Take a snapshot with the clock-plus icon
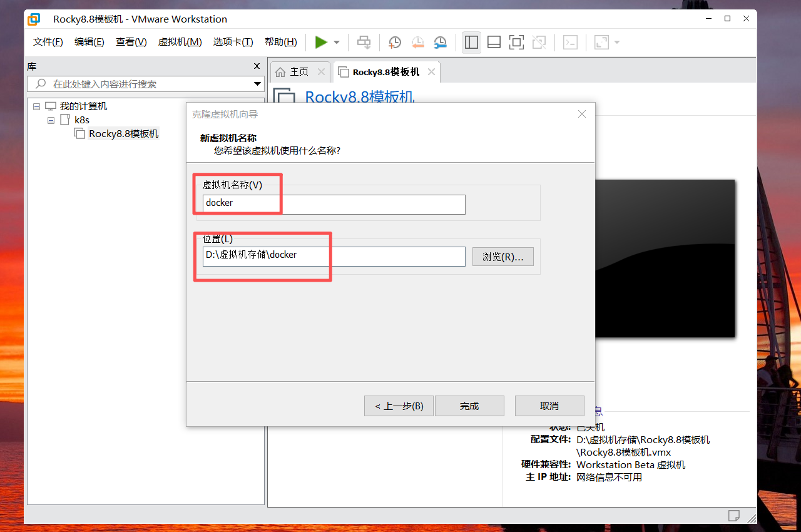 (395, 42)
